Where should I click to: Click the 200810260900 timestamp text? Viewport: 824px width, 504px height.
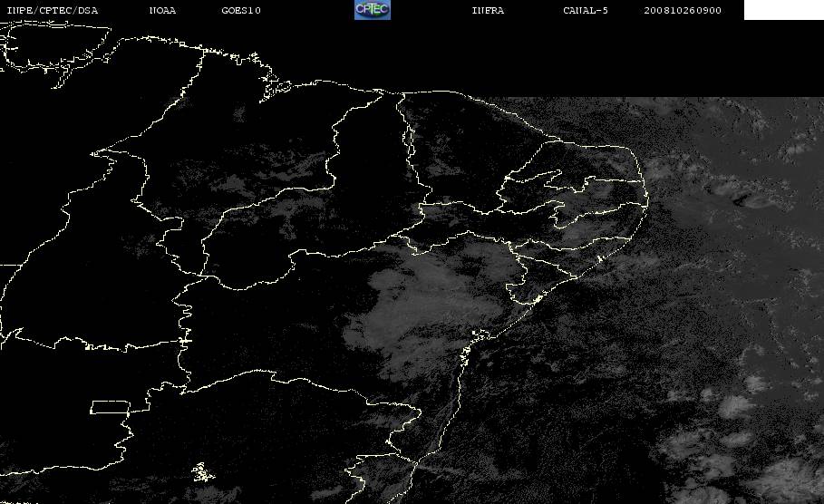(x=683, y=11)
